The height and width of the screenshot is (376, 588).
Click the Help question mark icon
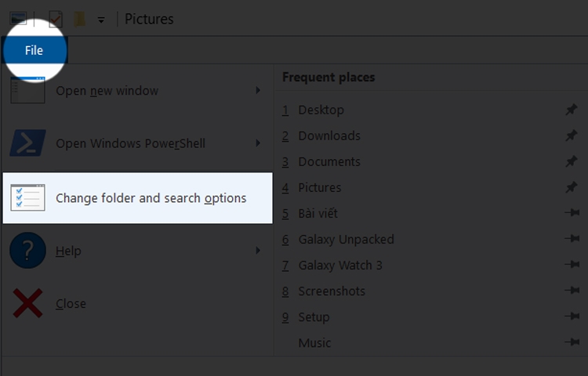click(x=27, y=251)
